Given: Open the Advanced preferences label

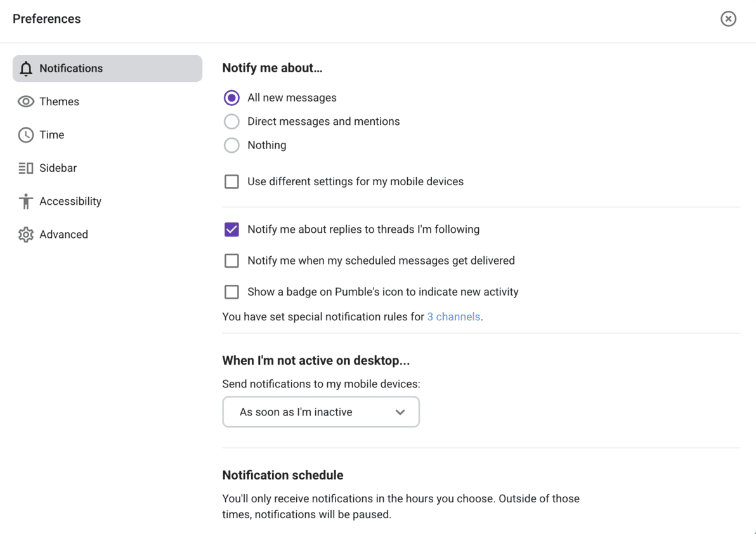Looking at the screenshot, I should coord(63,235).
